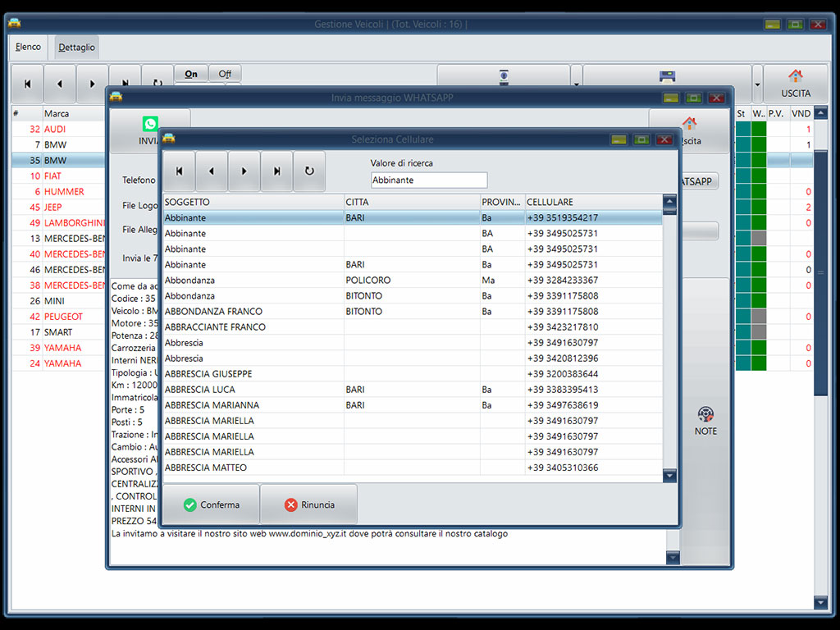This screenshot has height=630, width=840.
Task: Select ABBRESCIA MARIANNA row
Action: click(413, 405)
